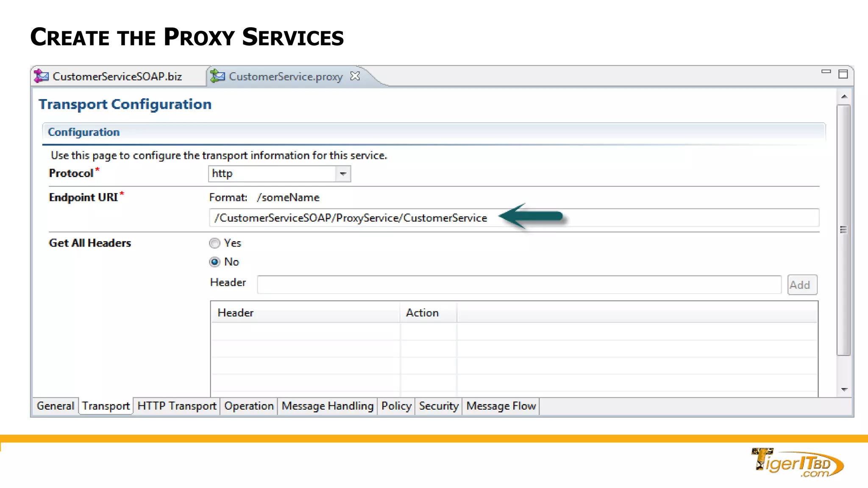Image resolution: width=868 pixels, height=488 pixels.
Task: Click the proxy service icon on CustomerService.proxy
Action: tap(217, 76)
